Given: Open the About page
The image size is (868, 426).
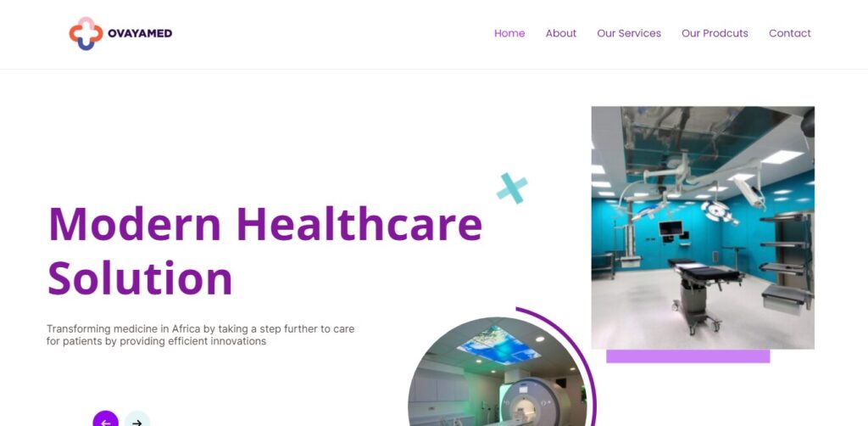Looking at the screenshot, I should 561,33.
